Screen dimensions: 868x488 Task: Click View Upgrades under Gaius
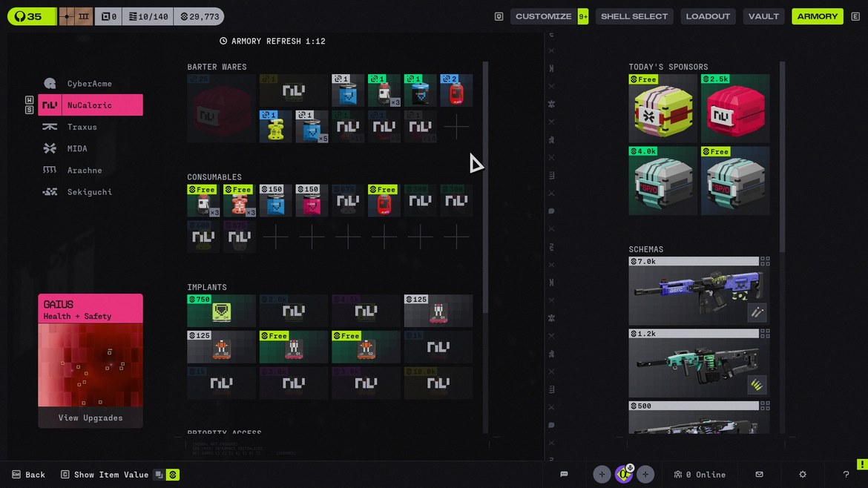click(91, 418)
